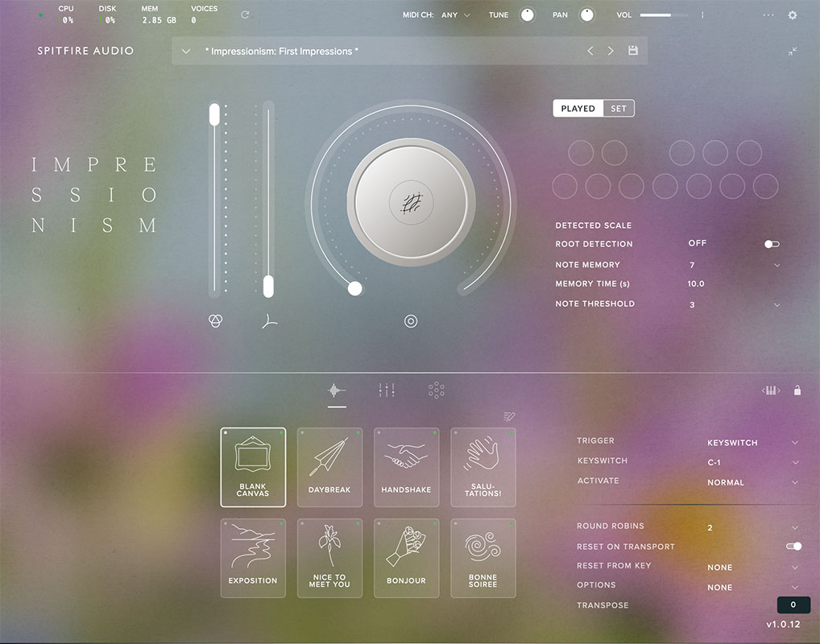
Task: Open the Activate Normal dropdown
Action: (x=795, y=482)
